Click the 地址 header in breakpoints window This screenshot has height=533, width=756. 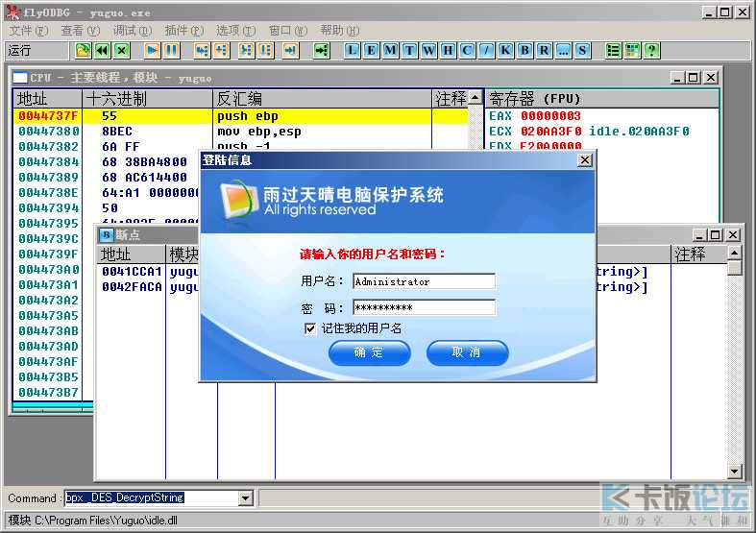tap(132, 254)
